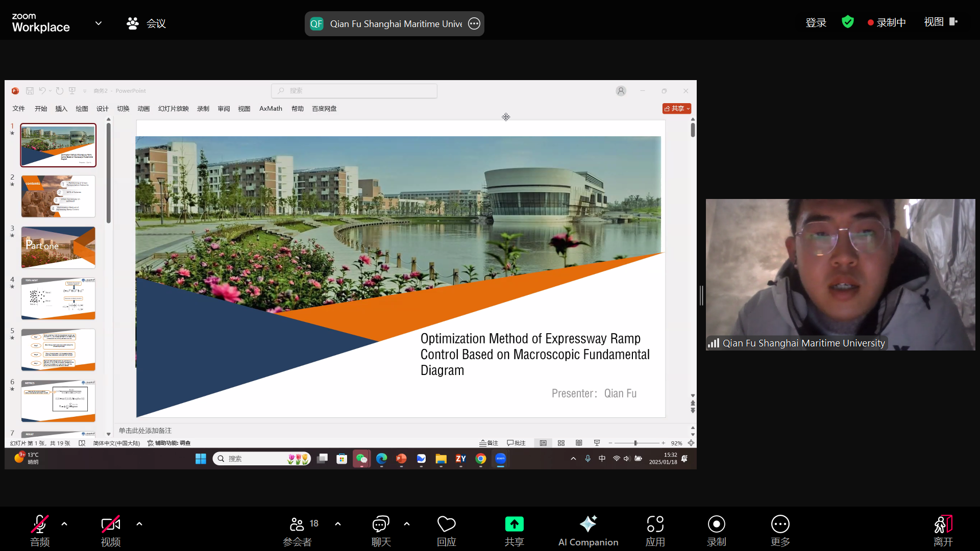Screen dimensions: 980x551
Task: Open the More options menu
Action: pos(780,531)
